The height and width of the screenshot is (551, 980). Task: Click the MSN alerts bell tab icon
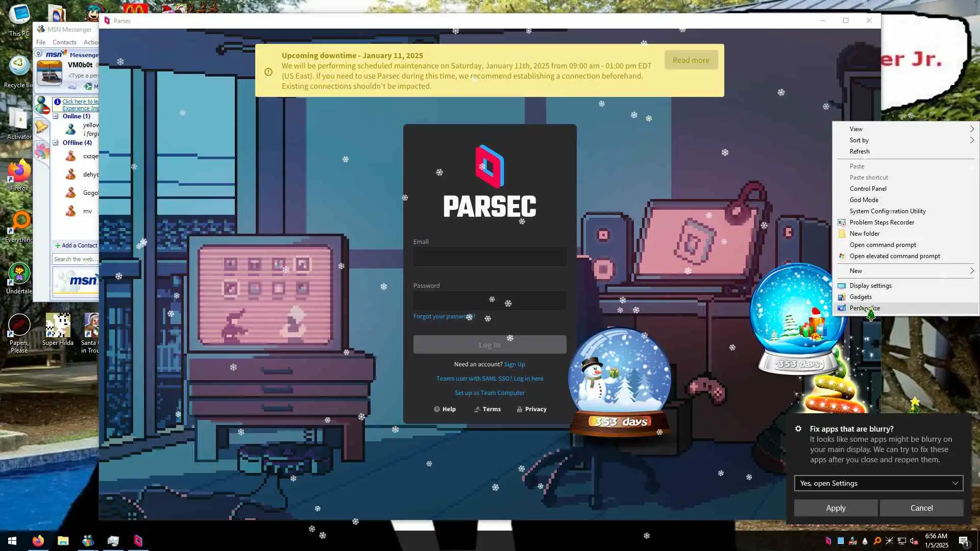pyautogui.click(x=42, y=127)
